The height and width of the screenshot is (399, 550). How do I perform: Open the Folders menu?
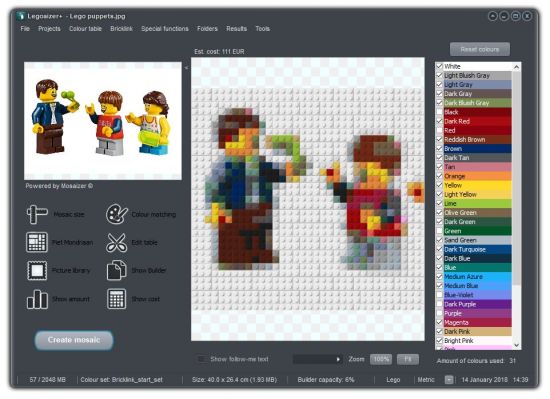207,29
